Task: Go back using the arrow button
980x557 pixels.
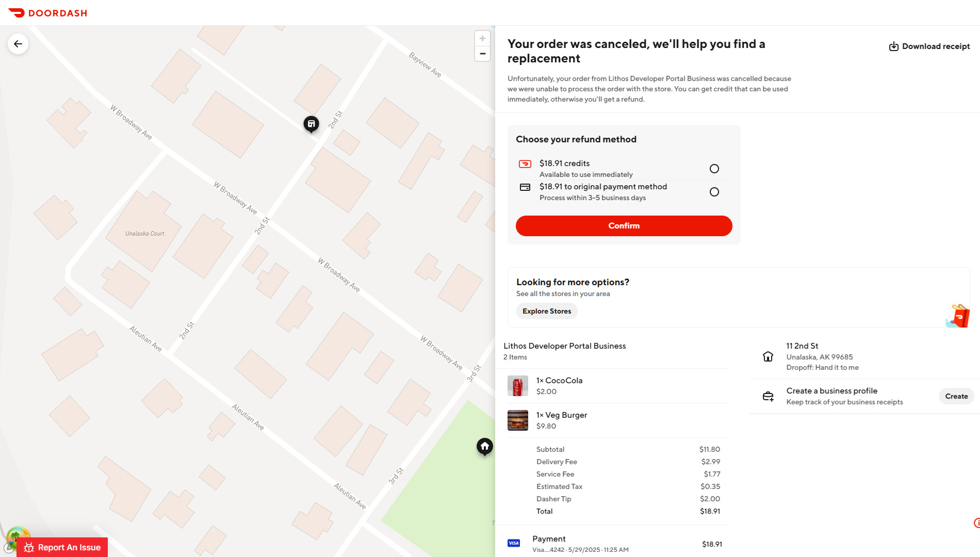Action: pyautogui.click(x=18, y=44)
